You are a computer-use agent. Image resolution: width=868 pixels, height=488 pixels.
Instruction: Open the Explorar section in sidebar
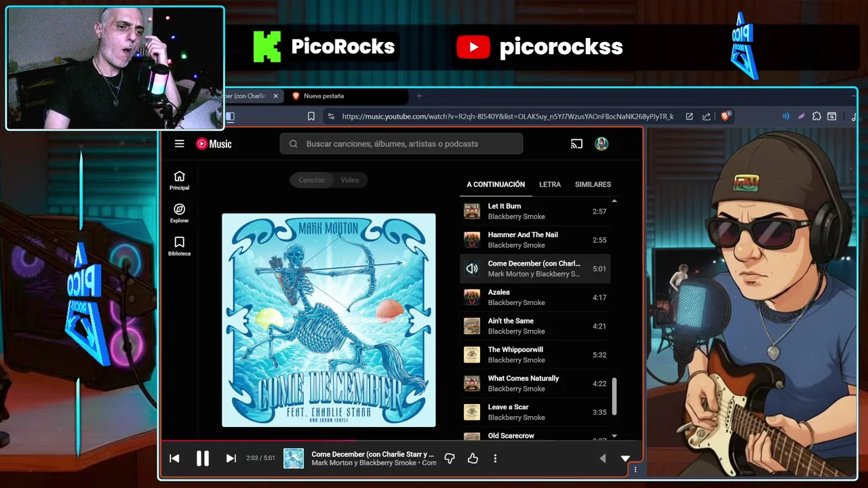180,213
